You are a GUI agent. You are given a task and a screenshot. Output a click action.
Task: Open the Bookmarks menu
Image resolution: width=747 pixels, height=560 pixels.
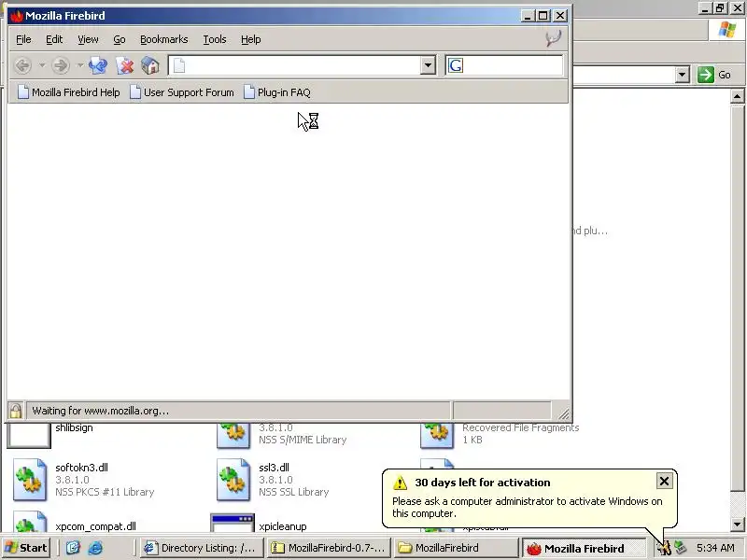[x=164, y=39]
